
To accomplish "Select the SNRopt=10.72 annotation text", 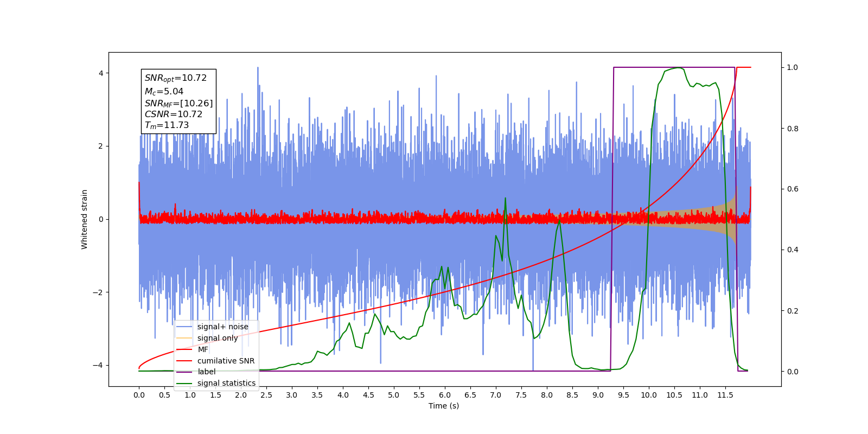I will (176, 78).
